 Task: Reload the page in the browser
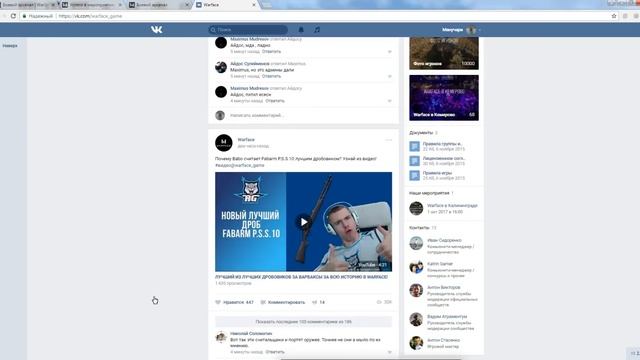[x=13, y=16]
